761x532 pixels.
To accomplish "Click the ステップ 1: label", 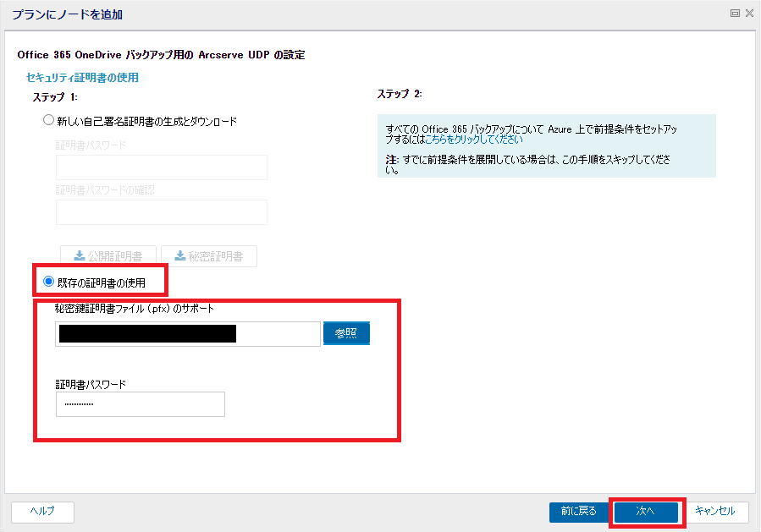I will click(x=55, y=97).
